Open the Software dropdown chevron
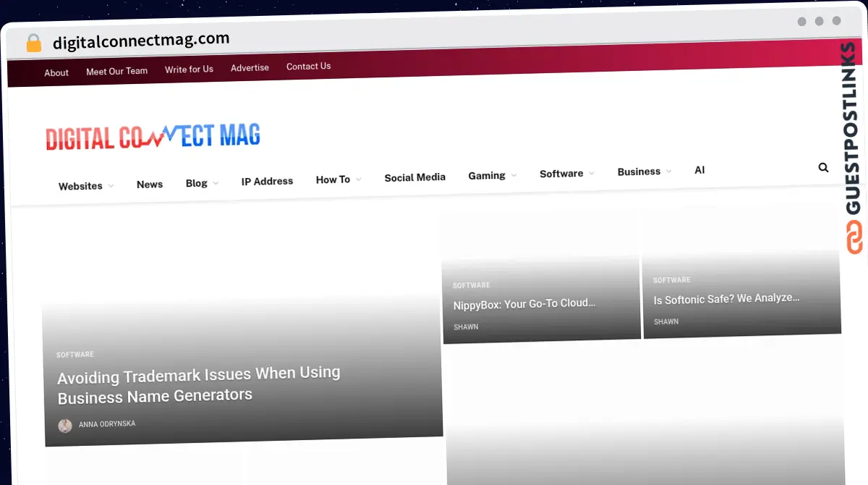This screenshot has width=868, height=485. coord(592,173)
